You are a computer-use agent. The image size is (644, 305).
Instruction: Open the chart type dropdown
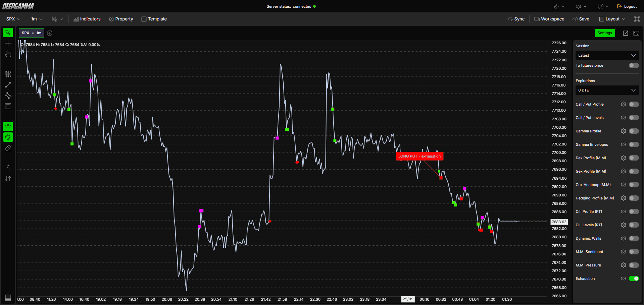pos(57,19)
